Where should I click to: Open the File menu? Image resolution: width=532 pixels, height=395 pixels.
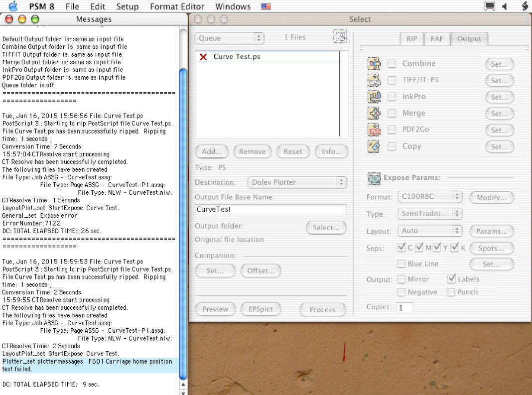click(72, 6)
